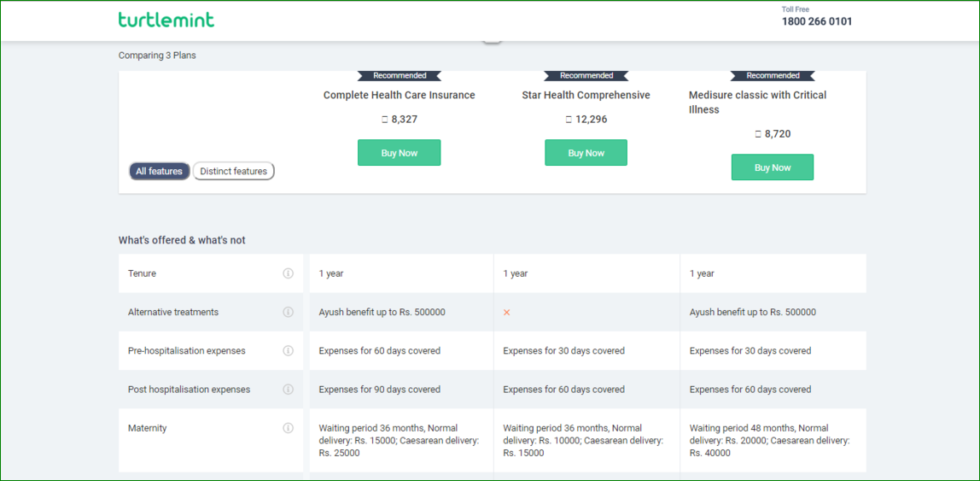Open info icon for Tenure row
Viewport: 980px width, 481px height.
[x=289, y=273]
